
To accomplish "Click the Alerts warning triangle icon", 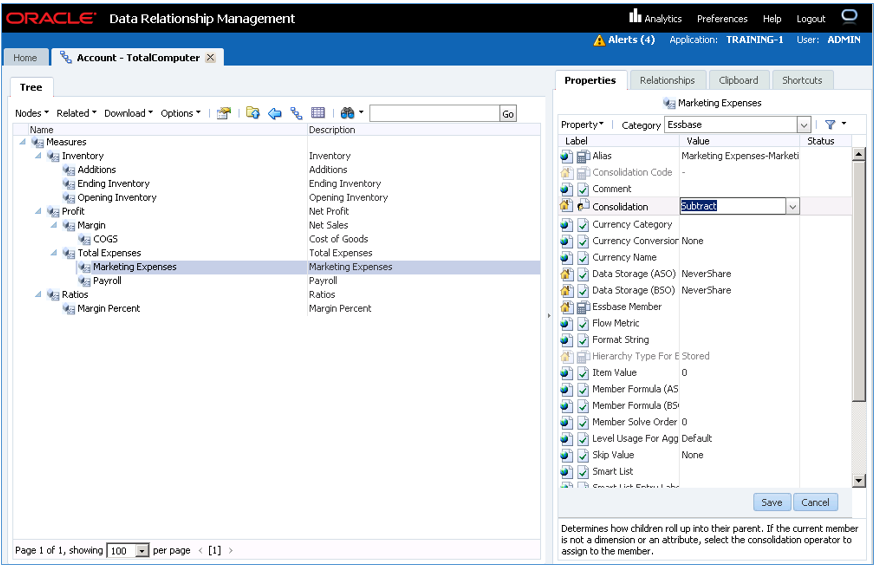I will coord(599,40).
